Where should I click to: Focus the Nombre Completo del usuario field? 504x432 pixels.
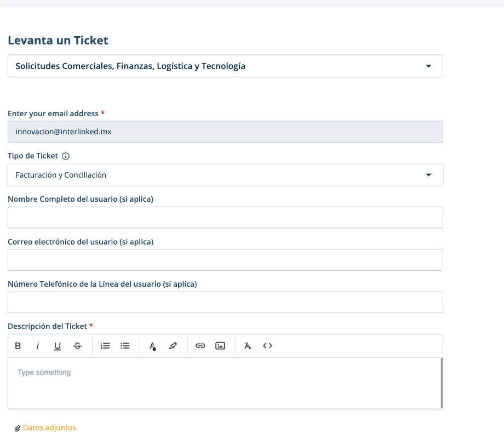[225, 218]
